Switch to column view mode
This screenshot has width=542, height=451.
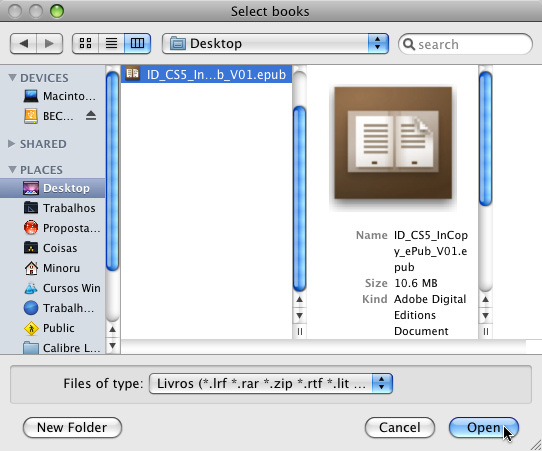(137, 44)
